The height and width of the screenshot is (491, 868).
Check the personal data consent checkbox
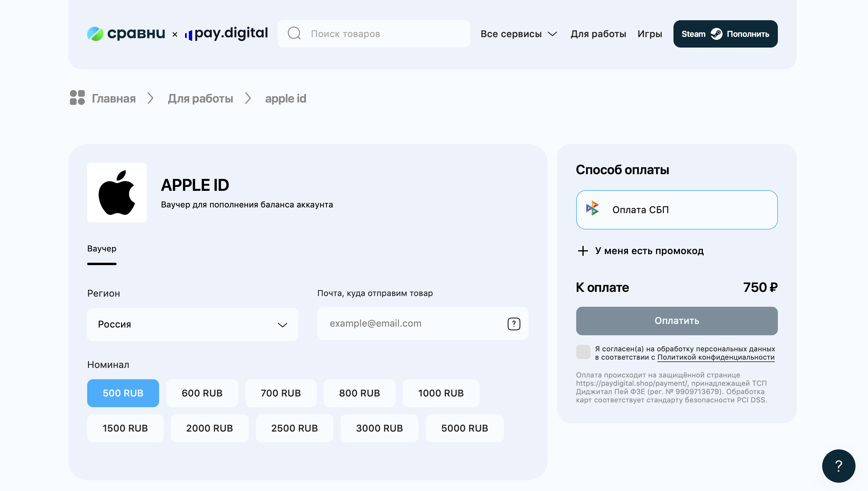[x=583, y=352]
